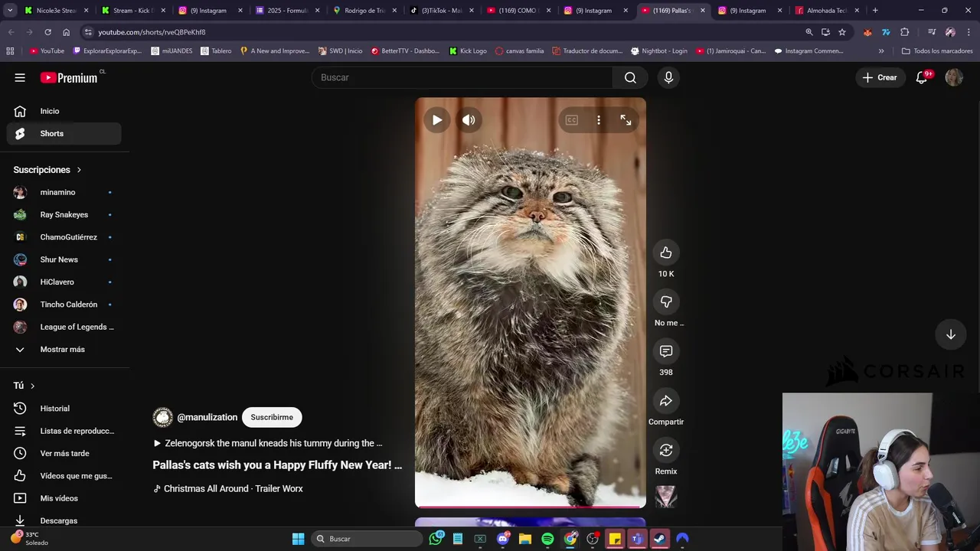Toggle closed captions on the short
Viewport: 980px width, 551px height.
point(571,120)
